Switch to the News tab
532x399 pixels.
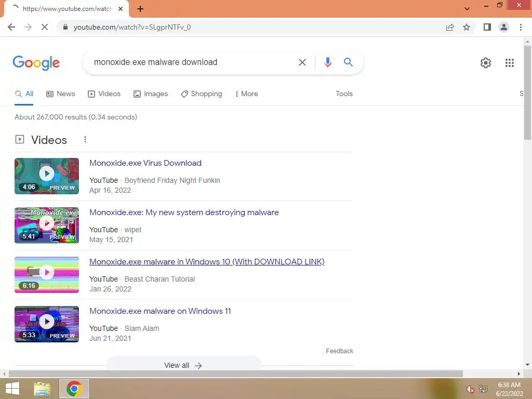tap(60, 94)
